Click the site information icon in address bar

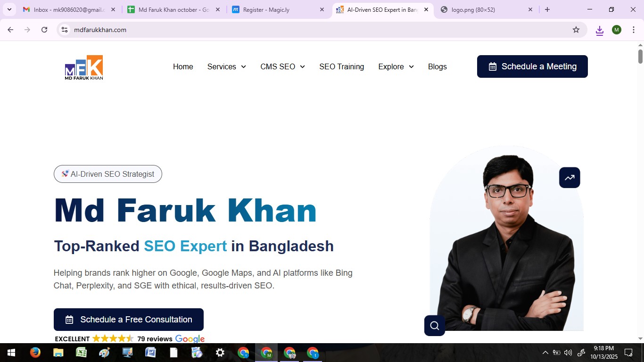pyautogui.click(x=65, y=30)
